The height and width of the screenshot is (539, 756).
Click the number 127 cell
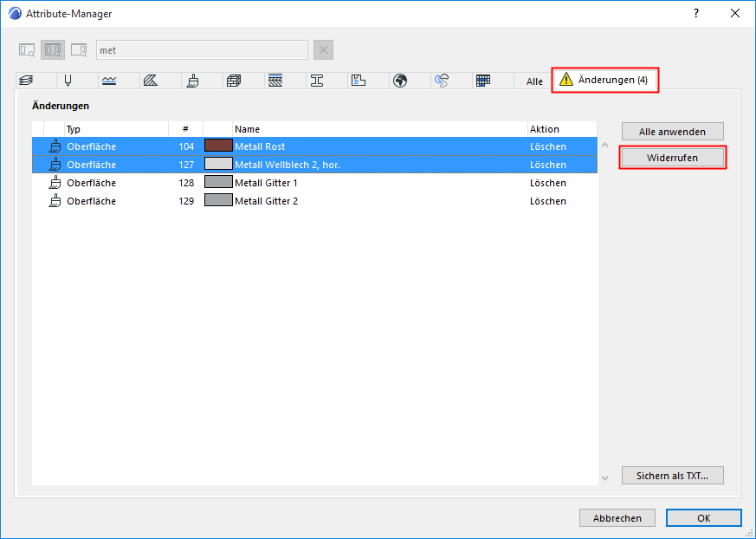coord(186,165)
